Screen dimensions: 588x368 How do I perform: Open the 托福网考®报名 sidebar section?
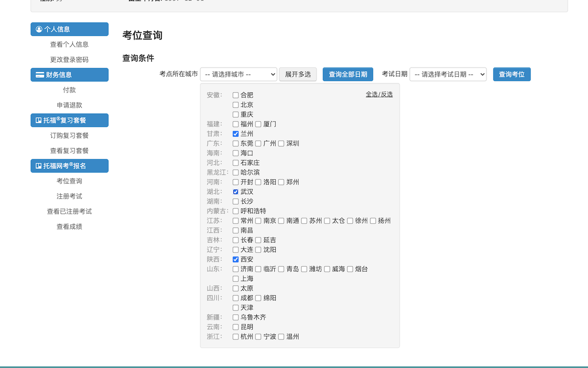69,166
